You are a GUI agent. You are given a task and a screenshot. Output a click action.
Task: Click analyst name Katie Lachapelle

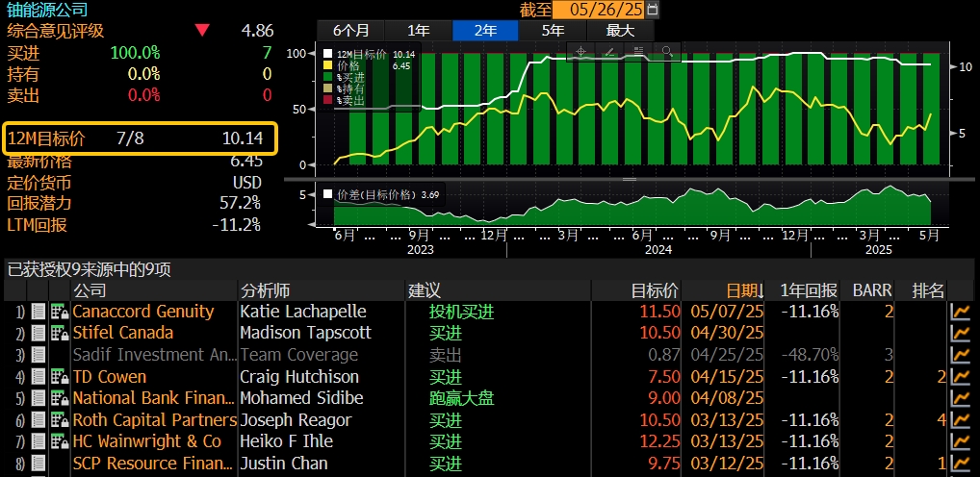tap(303, 312)
